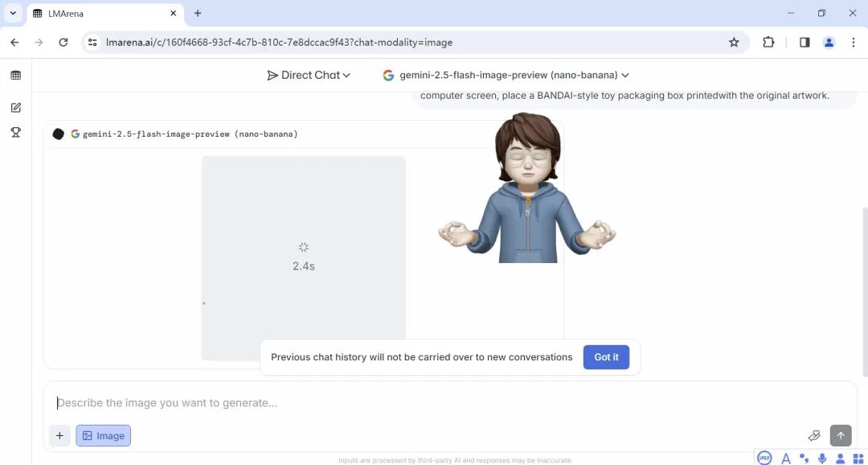This screenshot has width=868, height=465.
Task: Bookmark this page with the star icon
Action: [734, 43]
